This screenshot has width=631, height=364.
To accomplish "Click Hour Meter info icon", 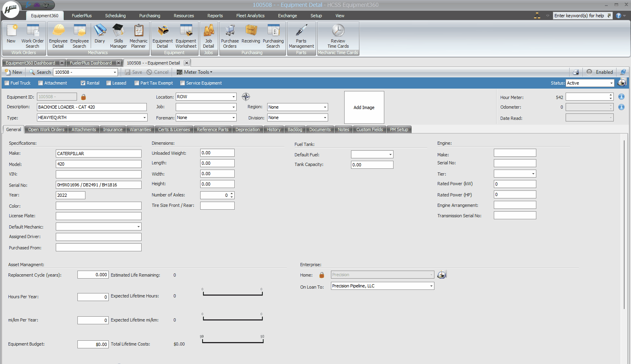I will pyautogui.click(x=621, y=97).
